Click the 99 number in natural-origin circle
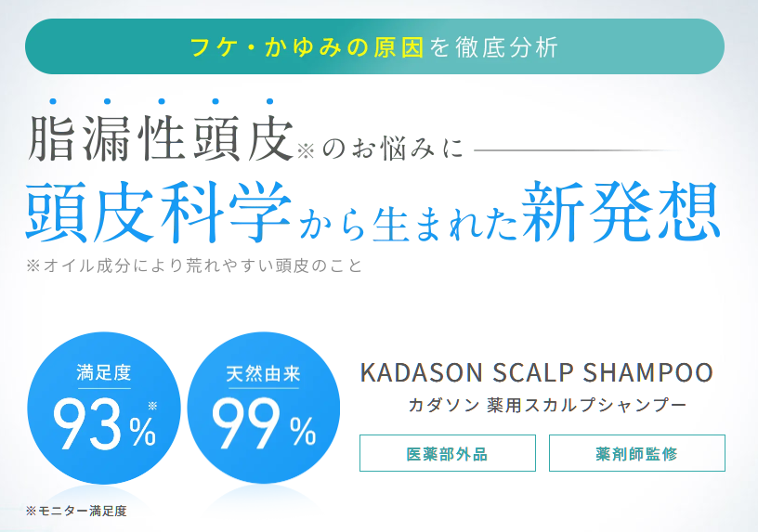The width and height of the screenshot is (758, 532). tap(246, 424)
